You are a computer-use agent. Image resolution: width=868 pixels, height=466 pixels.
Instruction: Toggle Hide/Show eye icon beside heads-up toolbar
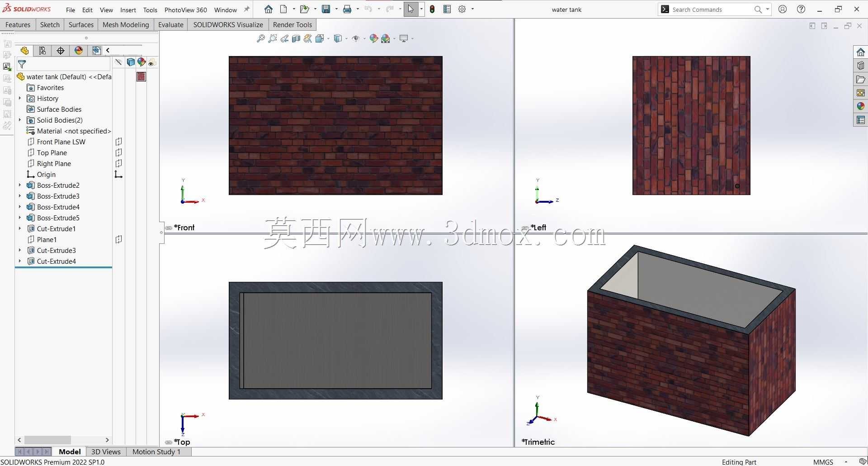(x=356, y=38)
